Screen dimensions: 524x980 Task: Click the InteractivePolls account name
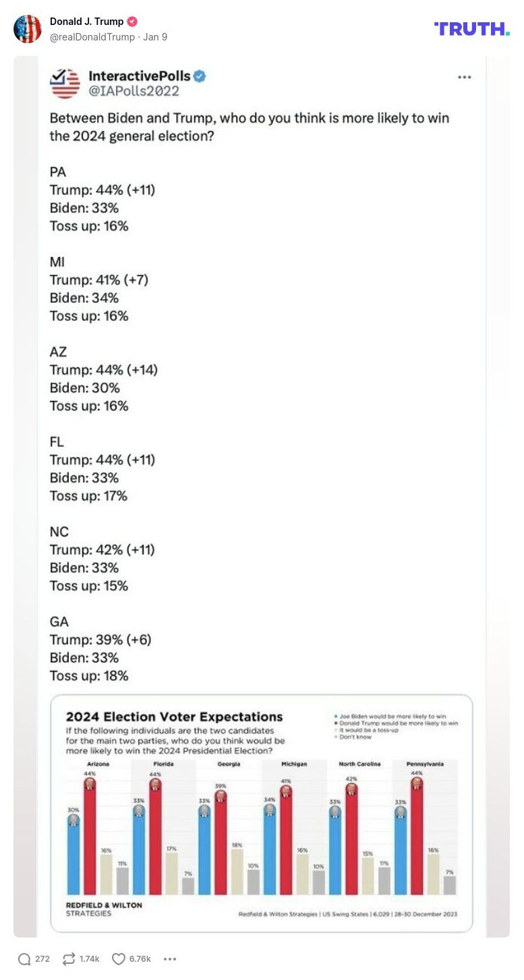tap(140, 76)
